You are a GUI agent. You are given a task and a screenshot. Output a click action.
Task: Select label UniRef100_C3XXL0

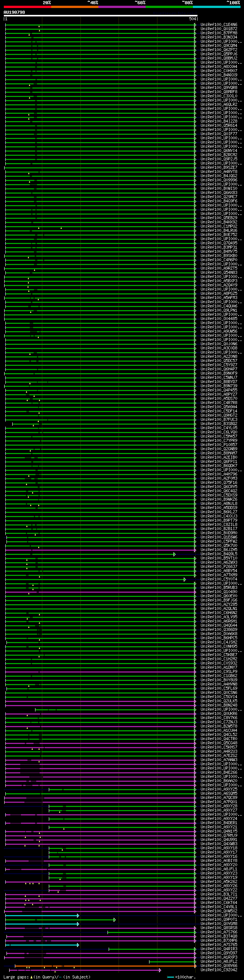[219, 96]
